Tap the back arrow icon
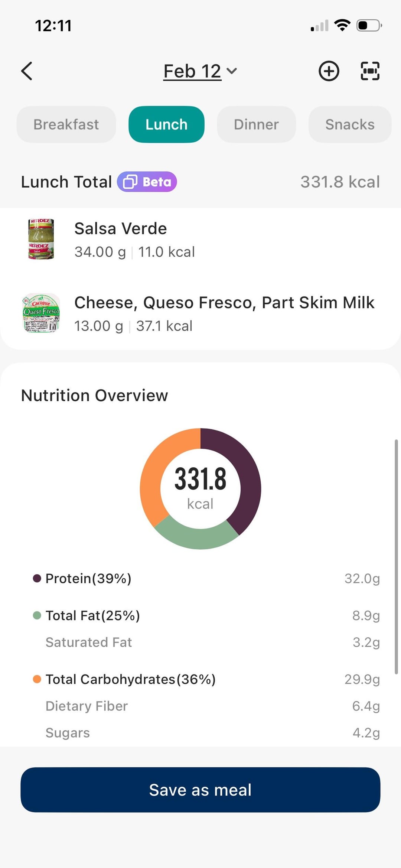The height and width of the screenshot is (868, 401). tap(27, 71)
